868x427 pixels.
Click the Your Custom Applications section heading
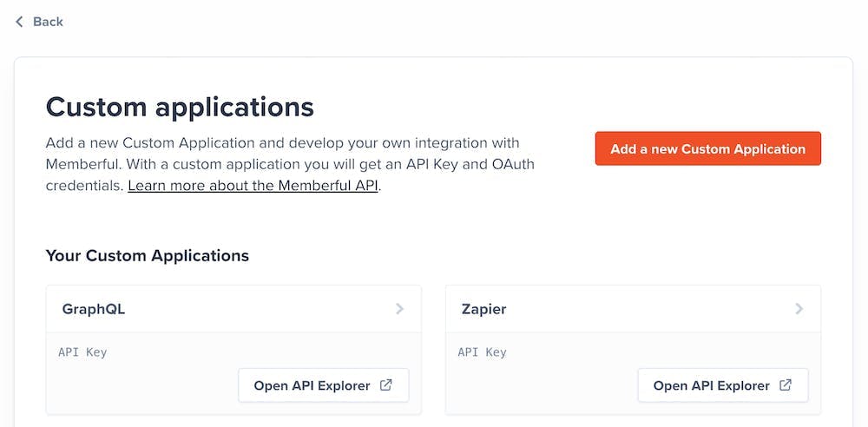click(148, 255)
